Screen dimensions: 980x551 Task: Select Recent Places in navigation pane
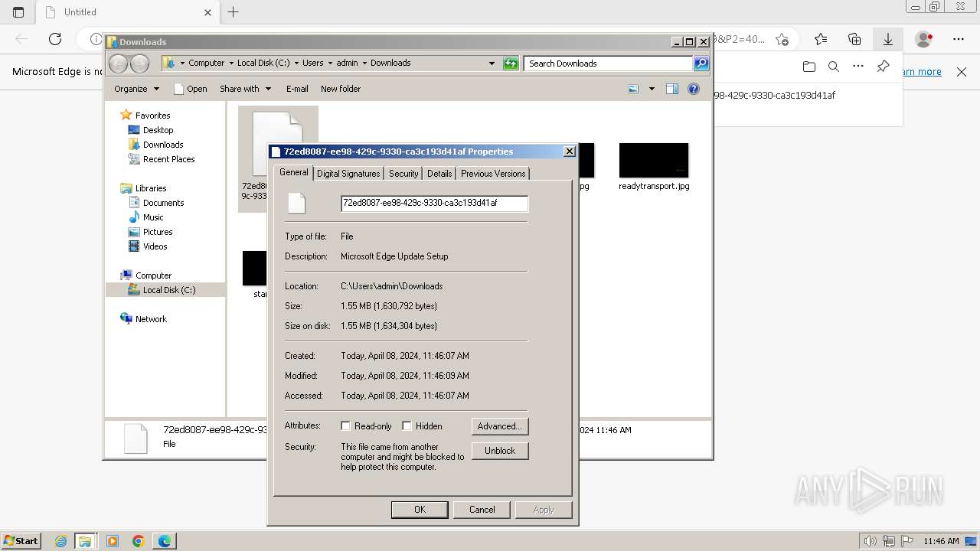tap(168, 159)
